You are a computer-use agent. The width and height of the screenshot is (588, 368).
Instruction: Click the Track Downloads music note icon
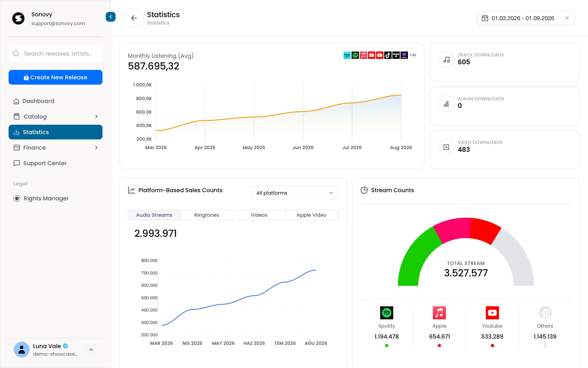446,60
